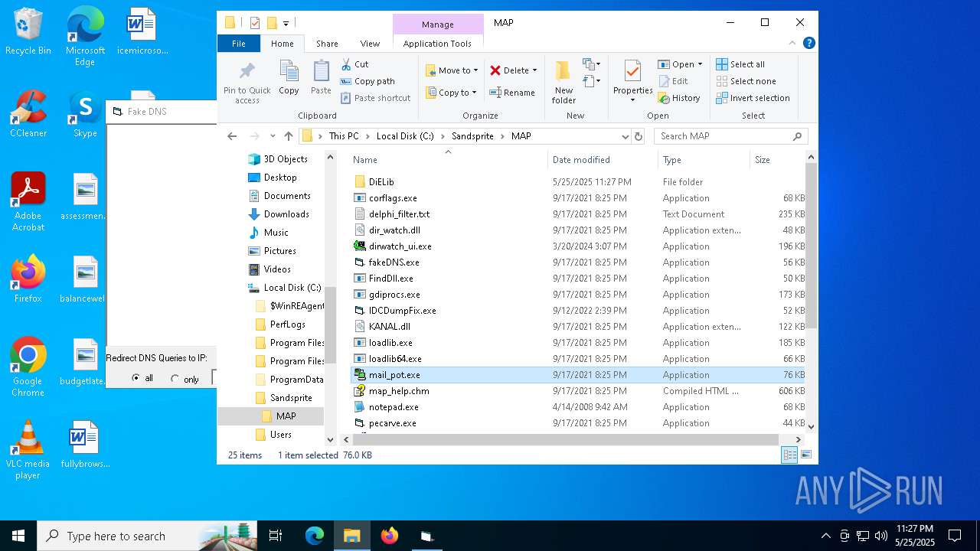Open CCleaner desktop shortcut

pyautogui.click(x=28, y=115)
